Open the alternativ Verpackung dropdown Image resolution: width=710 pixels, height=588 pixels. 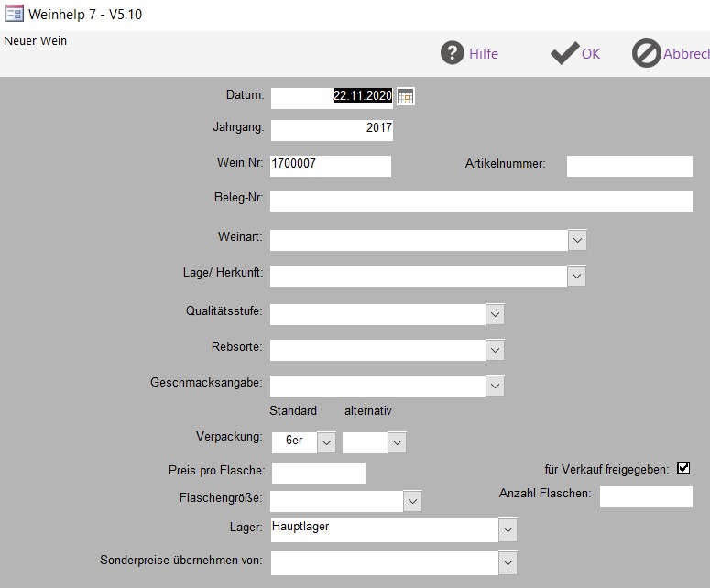[x=397, y=442]
